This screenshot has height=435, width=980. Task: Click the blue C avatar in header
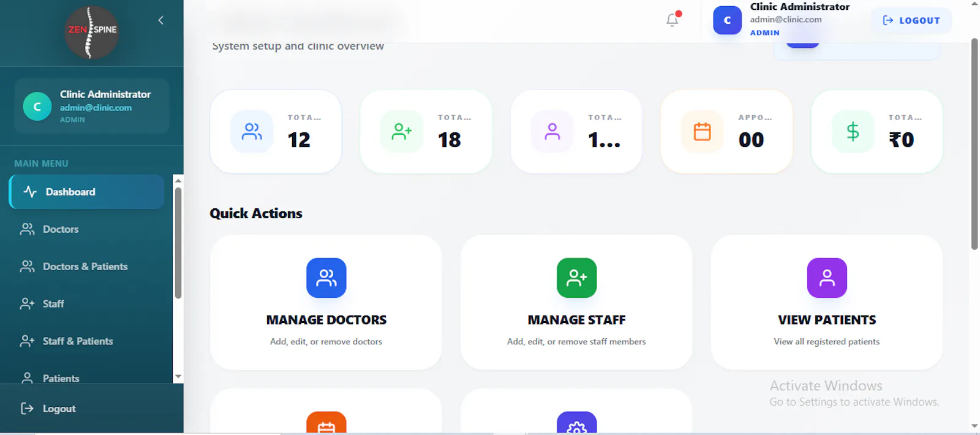(x=727, y=20)
